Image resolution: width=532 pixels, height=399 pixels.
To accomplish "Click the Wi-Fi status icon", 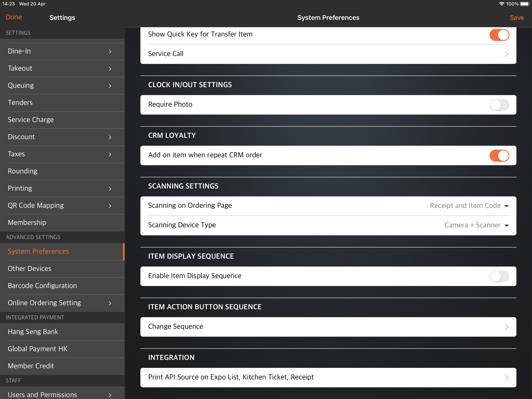I will (x=501, y=4).
